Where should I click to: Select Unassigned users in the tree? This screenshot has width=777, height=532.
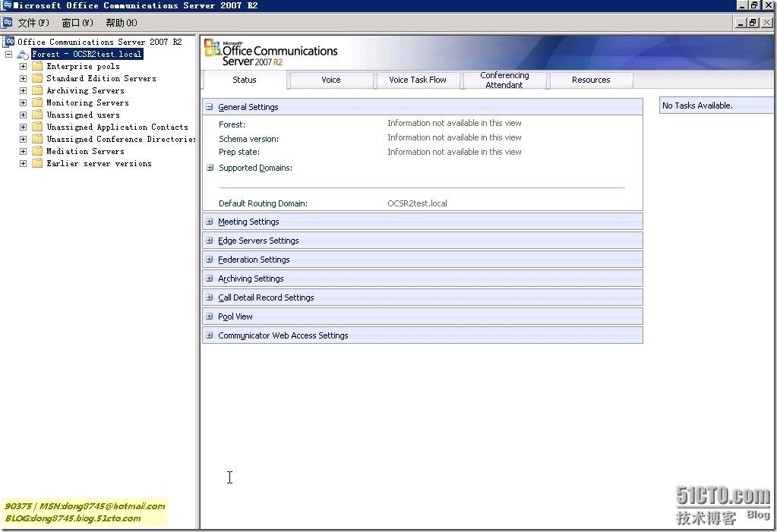coord(84,115)
